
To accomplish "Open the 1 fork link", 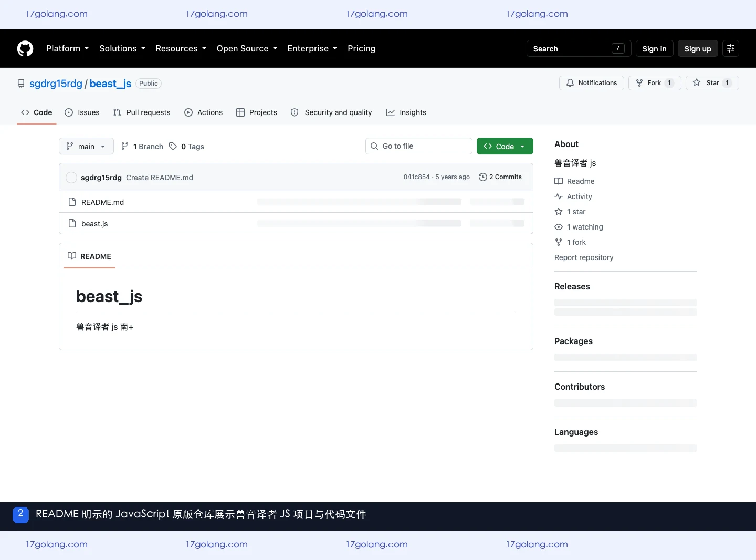I will (570, 242).
